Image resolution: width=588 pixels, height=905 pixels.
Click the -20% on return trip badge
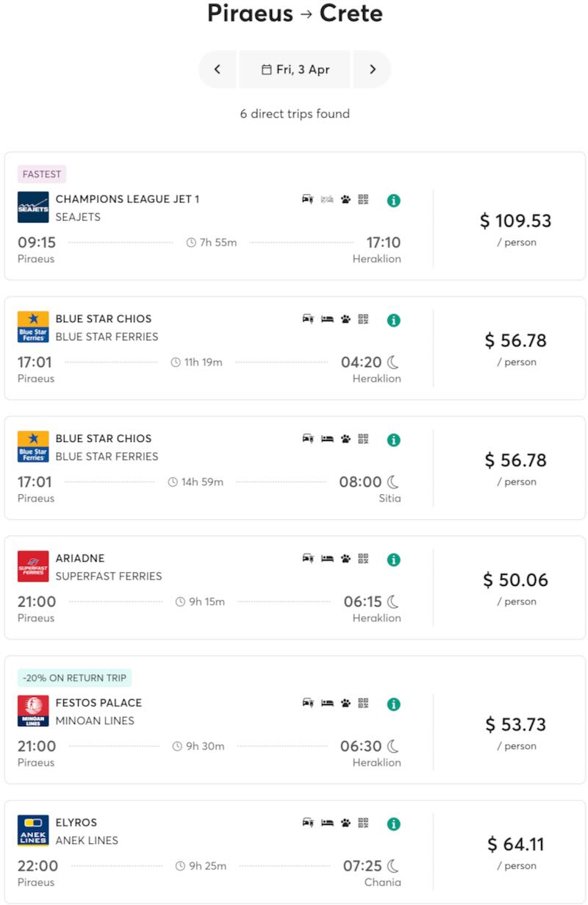pos(74,678)
